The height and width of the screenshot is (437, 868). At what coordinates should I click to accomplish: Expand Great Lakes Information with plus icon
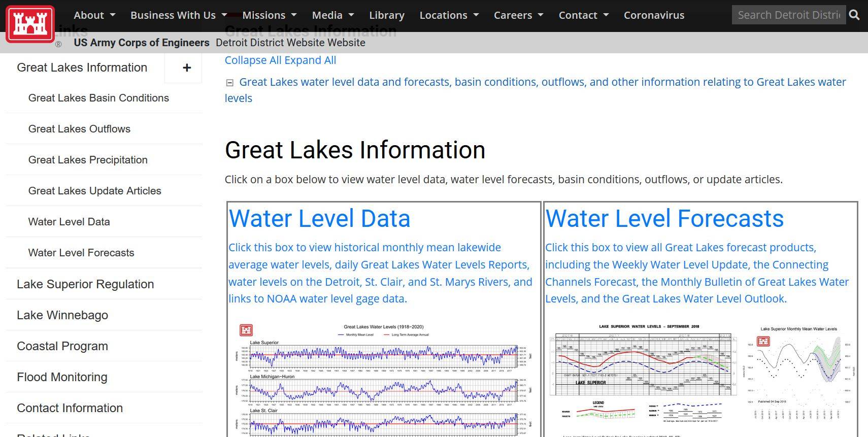[x=187, y=68]
